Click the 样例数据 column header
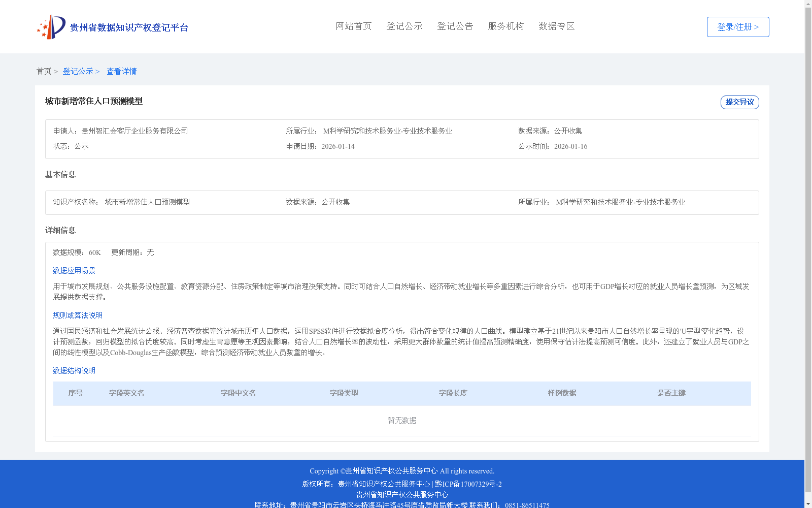Image resolution: width=812 pixels, height=508 pixels. (x=562, y=393)
